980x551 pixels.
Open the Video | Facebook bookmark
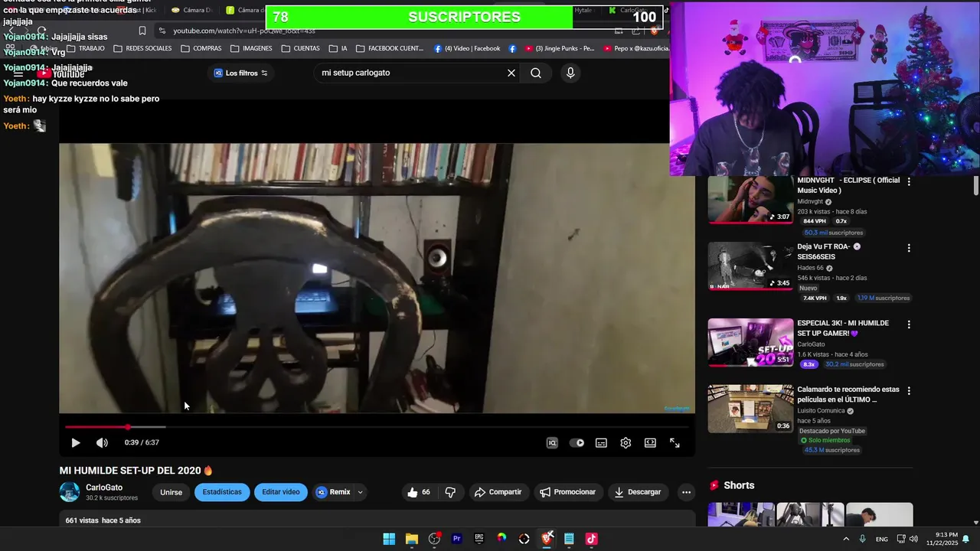click(467, 48)
